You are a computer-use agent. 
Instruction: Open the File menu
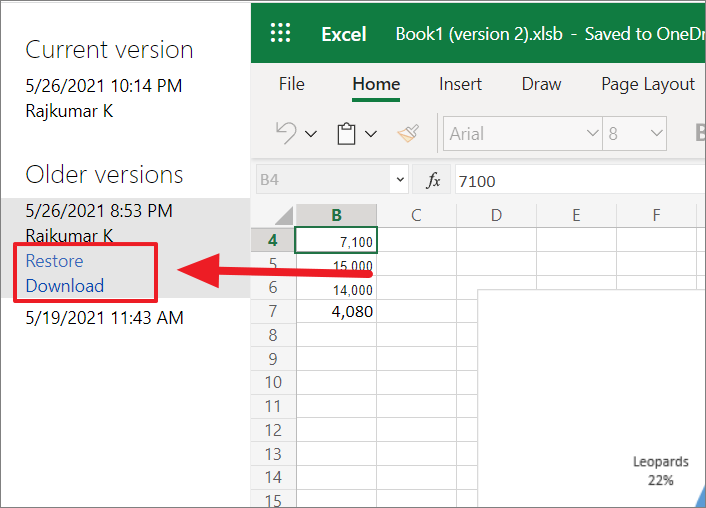click(291, 84)
